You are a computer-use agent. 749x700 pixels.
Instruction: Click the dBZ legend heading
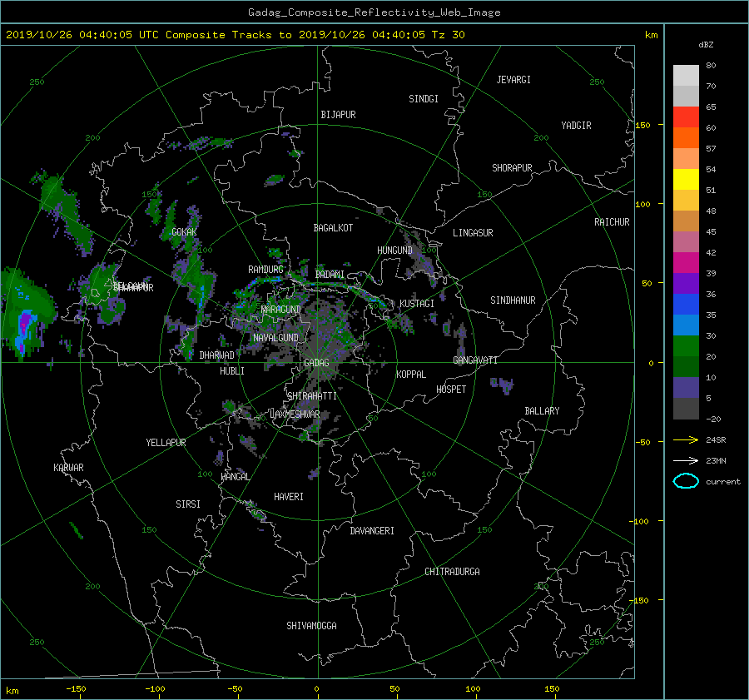(706, 45)
